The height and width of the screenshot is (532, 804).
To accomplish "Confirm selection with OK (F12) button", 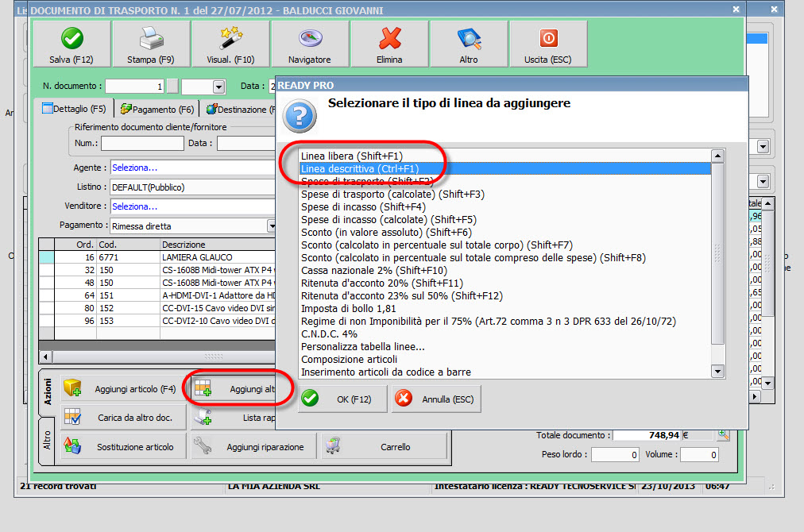I will coord(342,399).
